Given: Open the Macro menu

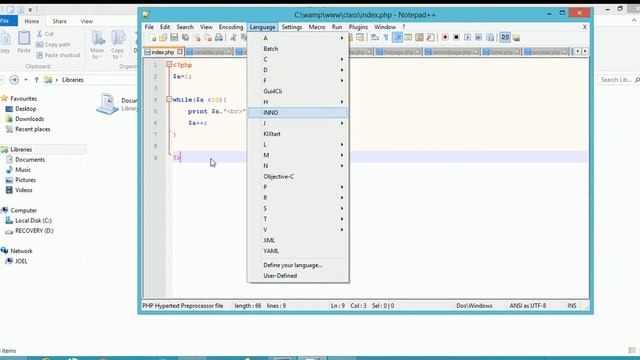Looking at the screenshot, I should [x=317, y=27].
